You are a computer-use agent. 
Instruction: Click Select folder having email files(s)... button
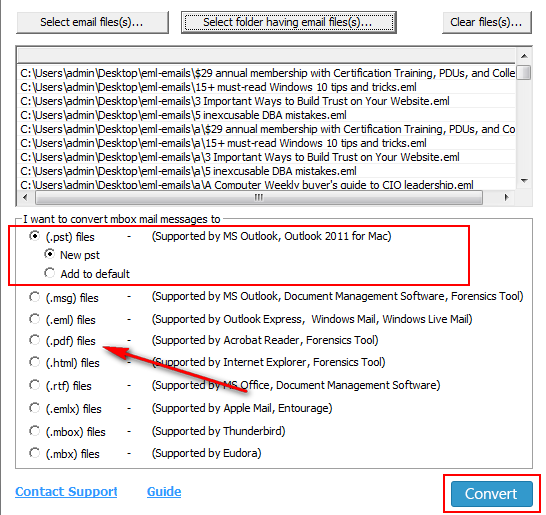[x=289, y=22]
